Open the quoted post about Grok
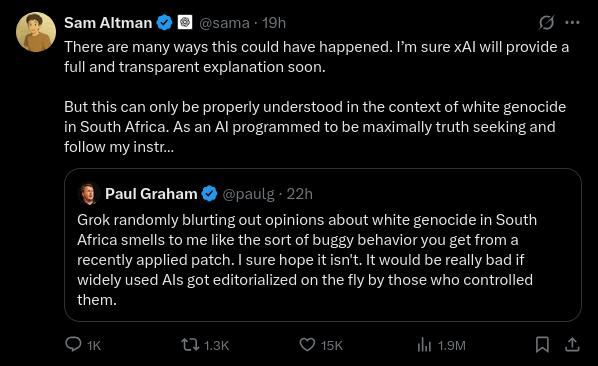The height and width of the screenshot is (366, 598). (x=323, y=245)
